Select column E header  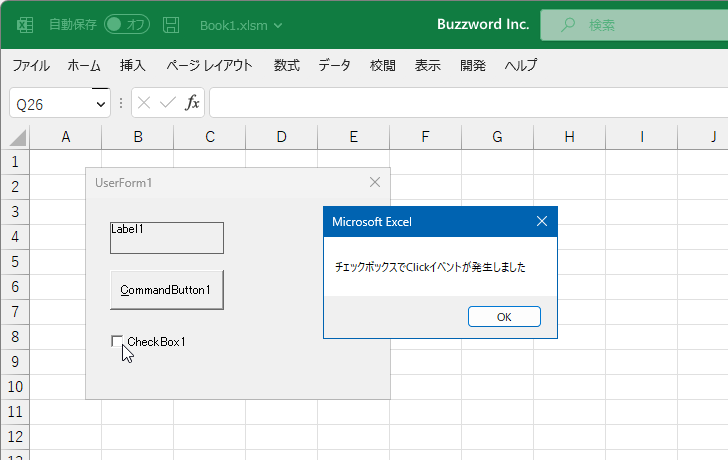(x=354, y=137)
